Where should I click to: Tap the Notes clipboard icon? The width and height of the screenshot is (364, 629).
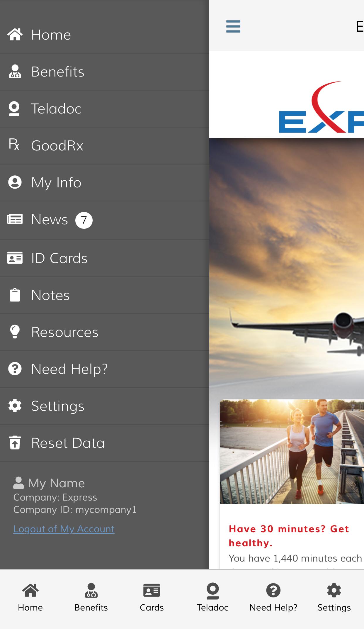coord(15,295)
